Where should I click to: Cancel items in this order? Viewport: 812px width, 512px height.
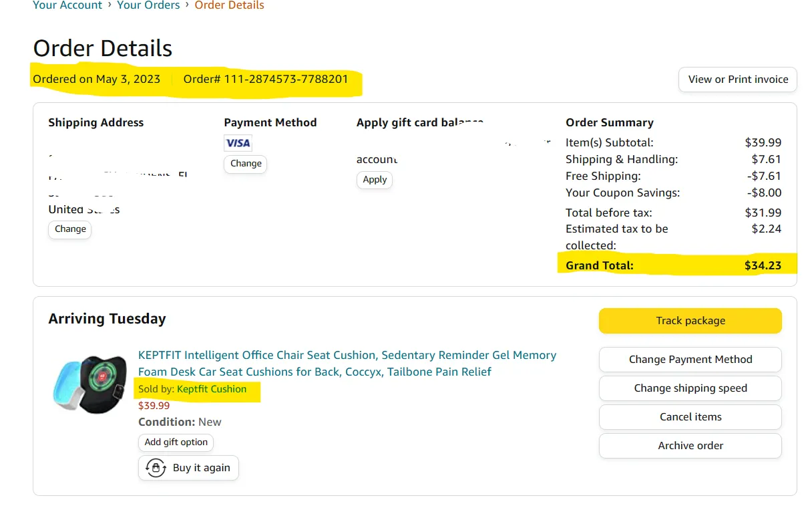(x=690, y=417)
